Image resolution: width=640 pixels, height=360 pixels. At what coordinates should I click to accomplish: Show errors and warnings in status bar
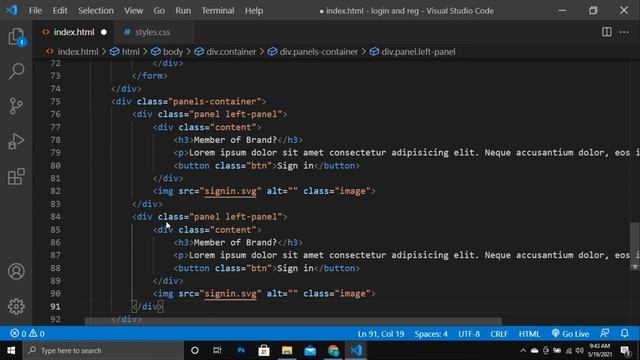pos(27,333)
